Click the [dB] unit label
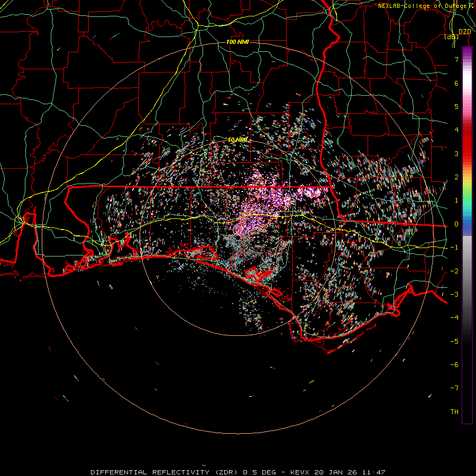The height and width of the screenshot is (476, 476). pyautogui.click(x=452, y=37)
